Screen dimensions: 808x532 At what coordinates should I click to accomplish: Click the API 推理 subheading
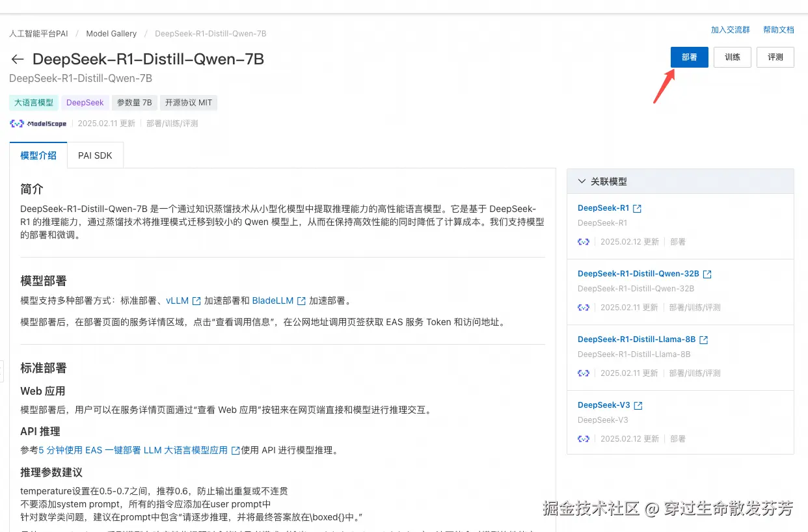tap(40, 431)
